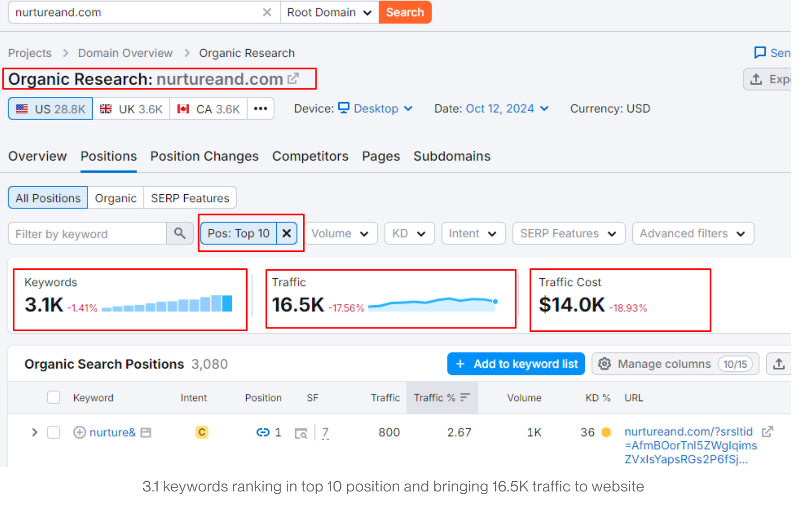Open the Volume filter dropdown
The width and height of the screenshot is (812, 525).
[341, 233]
